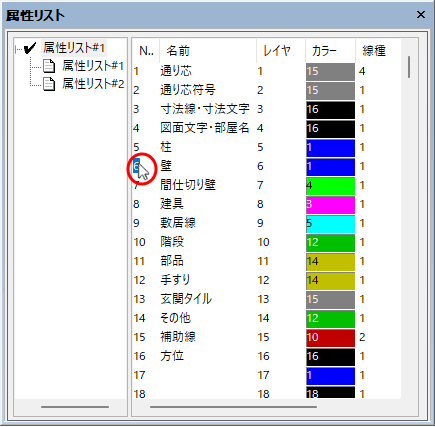Close the 属性リスト panel
The width and height of the screenshot is (435, 427).
click(421, 15)
